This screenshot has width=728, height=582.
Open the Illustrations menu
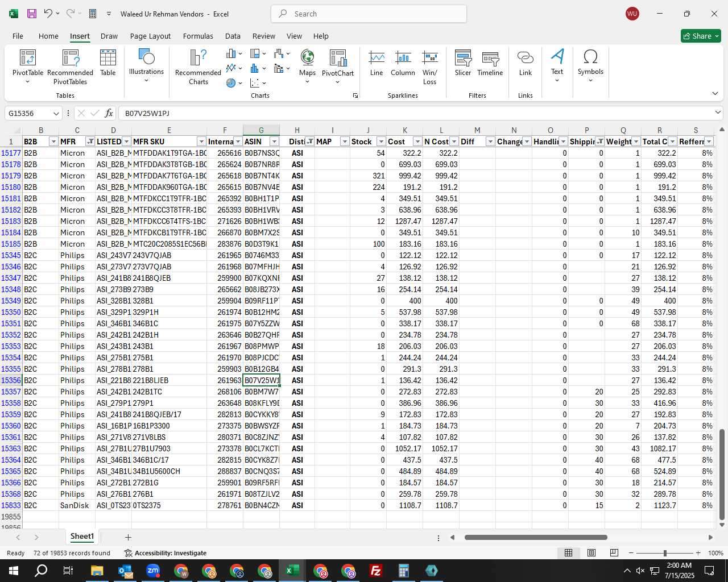pyautogui.click(x=146, y=66)
